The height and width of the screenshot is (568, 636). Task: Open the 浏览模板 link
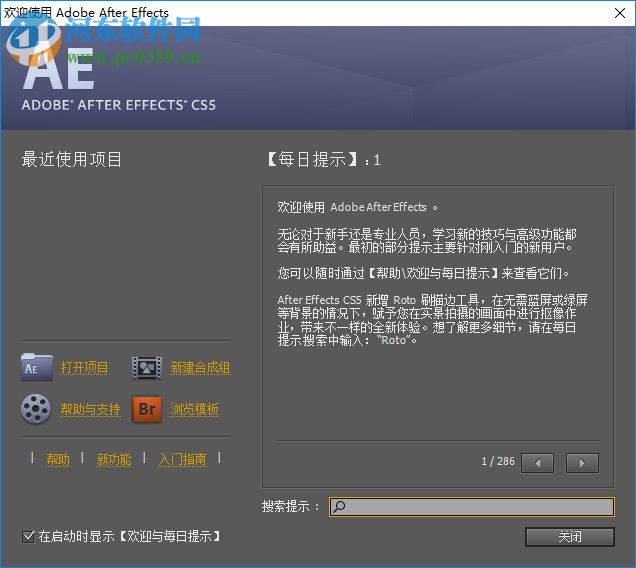coord(195,409)
